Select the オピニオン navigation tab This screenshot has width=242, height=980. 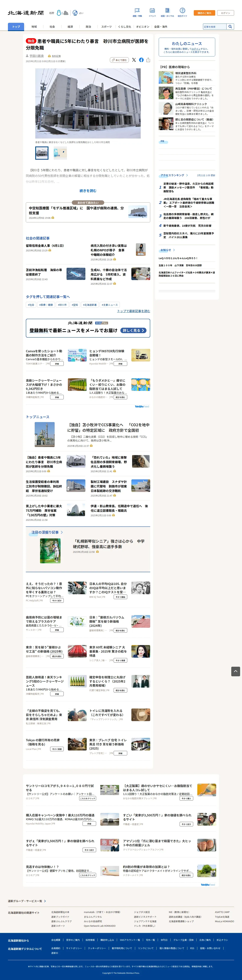[142, 27]
